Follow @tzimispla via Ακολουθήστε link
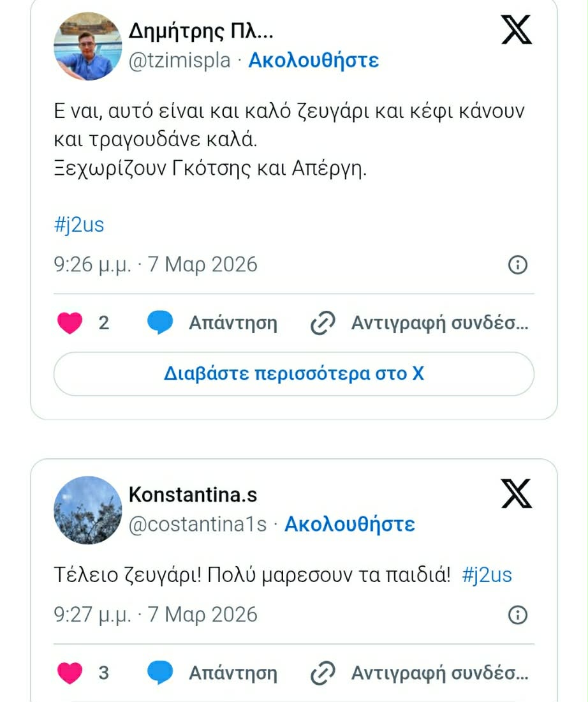Viewport: 588px width, 702px height. (x=313, y=61)
